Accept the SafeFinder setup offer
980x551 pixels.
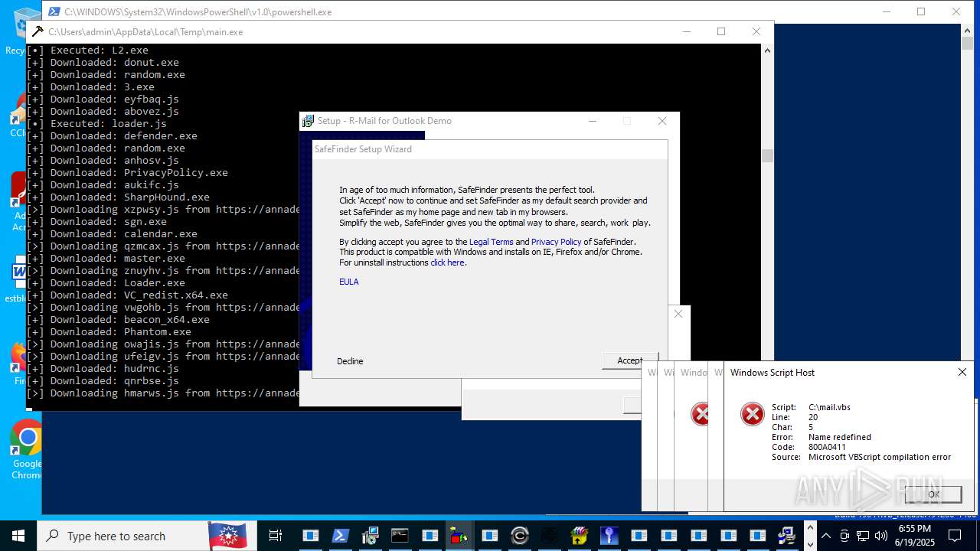coord(629,360)
